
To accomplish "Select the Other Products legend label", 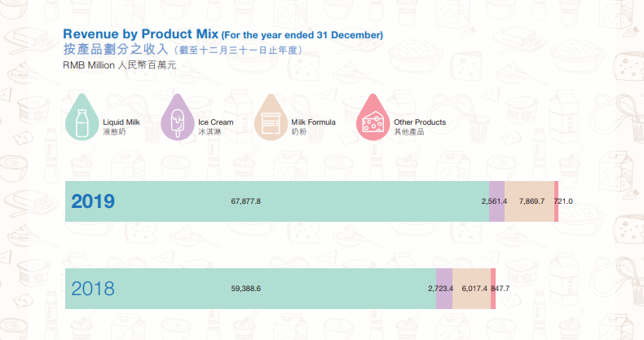I will [419, 122].
